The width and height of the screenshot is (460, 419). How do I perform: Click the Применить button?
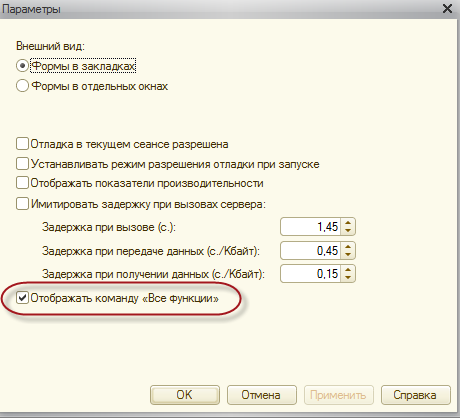pyautogui.click(x=339, y=395)
